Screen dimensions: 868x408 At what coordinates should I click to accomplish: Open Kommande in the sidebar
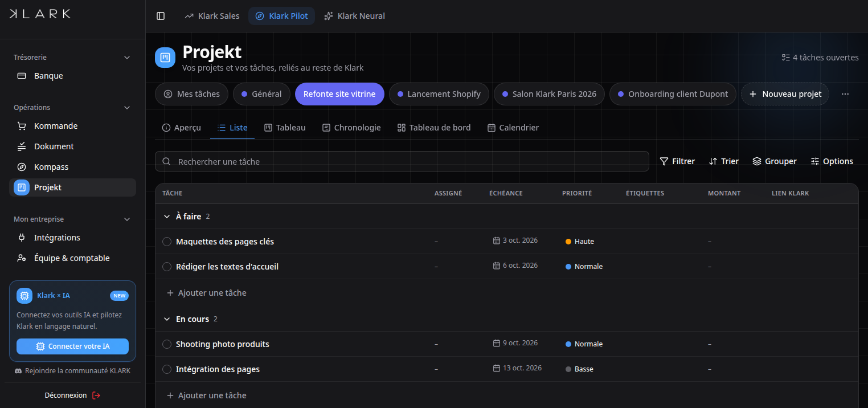[72, 126]
